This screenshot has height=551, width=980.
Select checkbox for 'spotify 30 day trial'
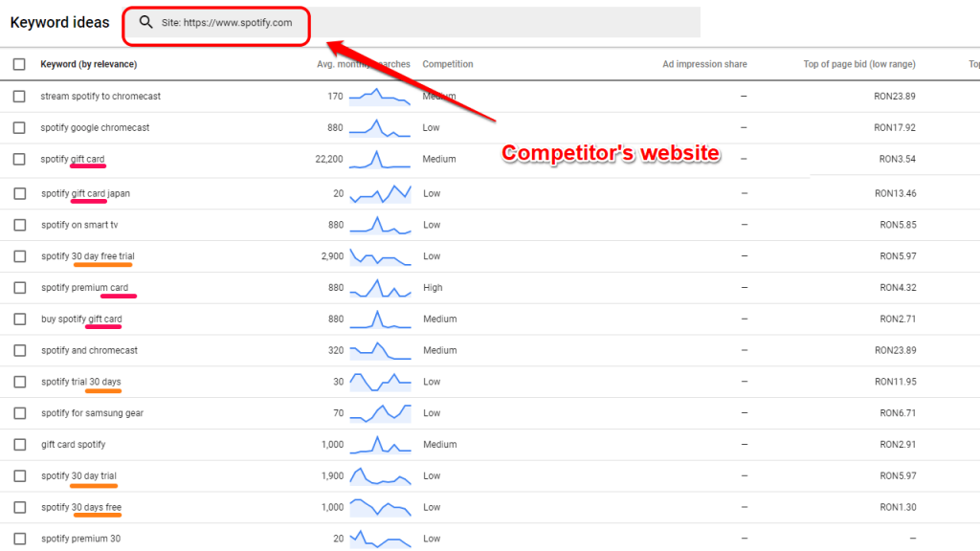[x=20, y=476]
